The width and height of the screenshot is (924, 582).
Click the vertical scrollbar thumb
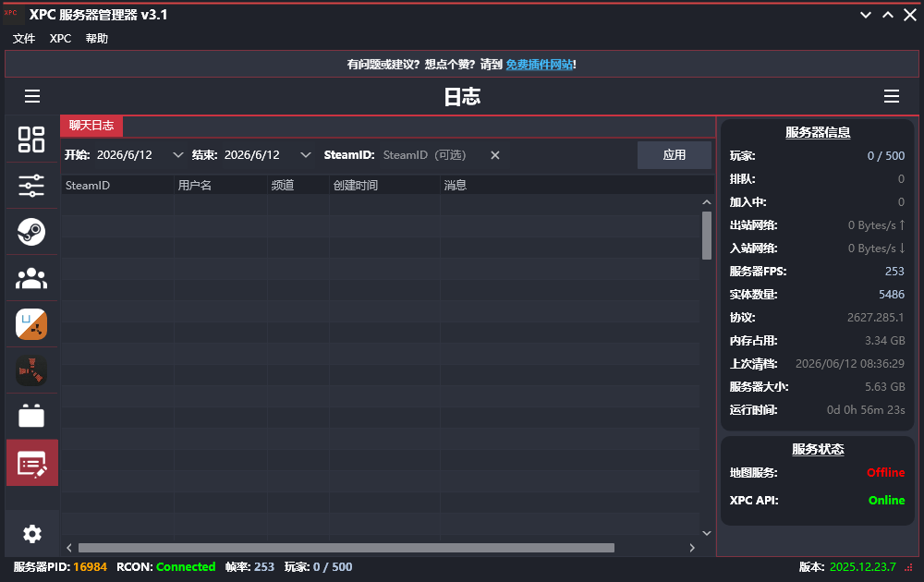(x=707, y=236)
